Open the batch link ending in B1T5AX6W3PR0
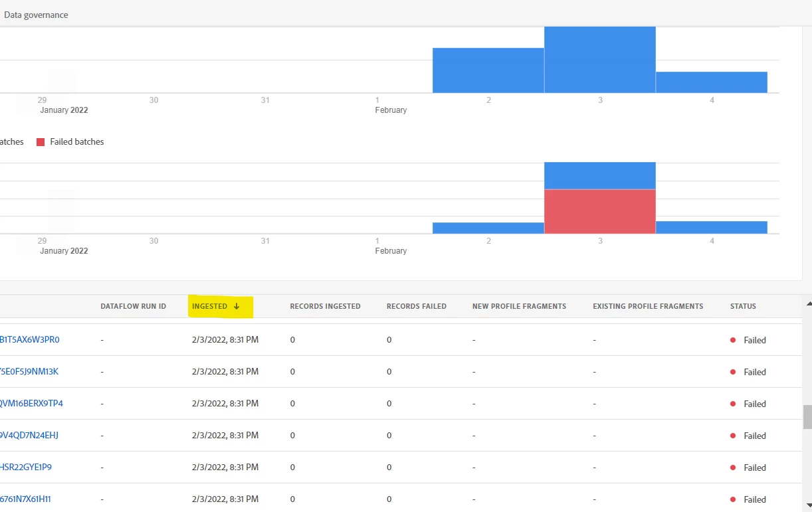The width and height of the screenshot is (812, 512). click(30, 339)
